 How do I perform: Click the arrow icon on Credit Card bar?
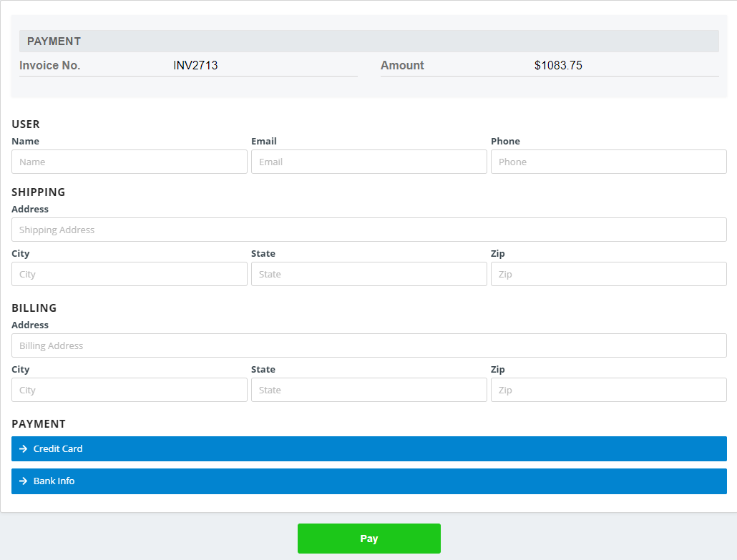(x=23, y=448)
